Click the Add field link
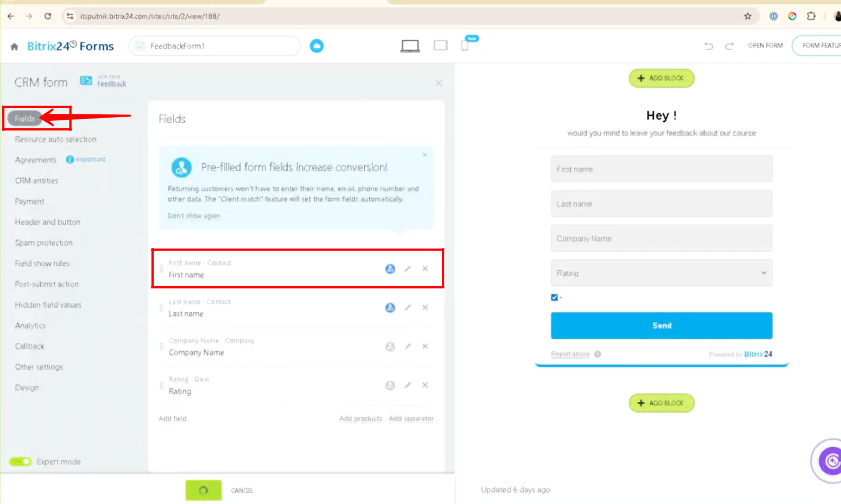Viewport: 841px width, 504px height. (172, 418)
